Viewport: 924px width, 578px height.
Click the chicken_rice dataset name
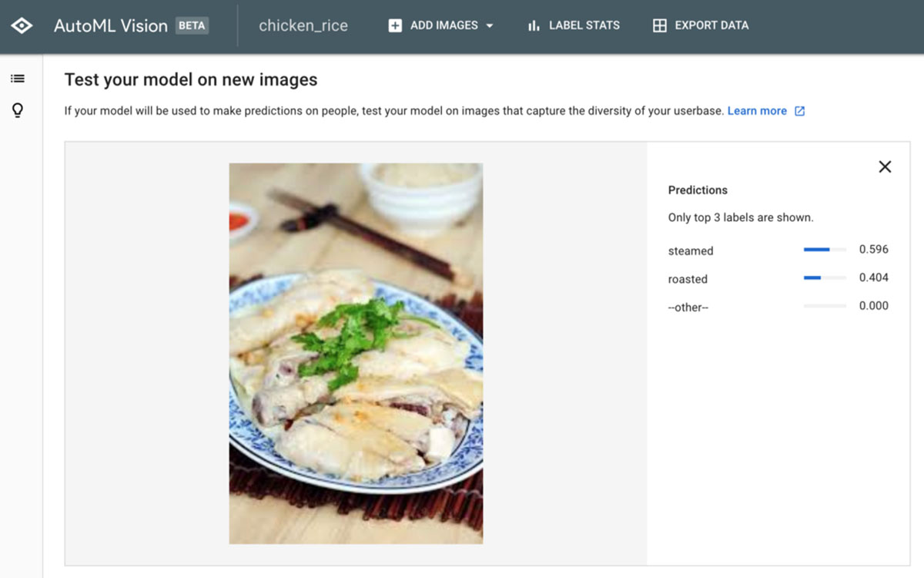coord(303,25)
